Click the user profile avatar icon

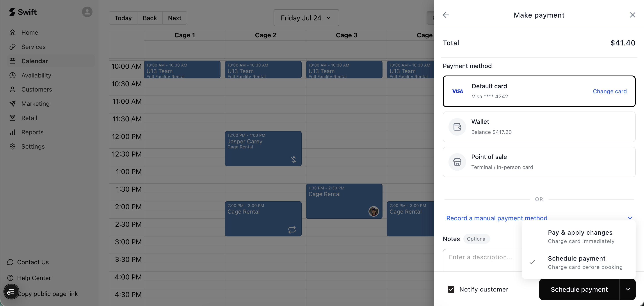(87, 12)
